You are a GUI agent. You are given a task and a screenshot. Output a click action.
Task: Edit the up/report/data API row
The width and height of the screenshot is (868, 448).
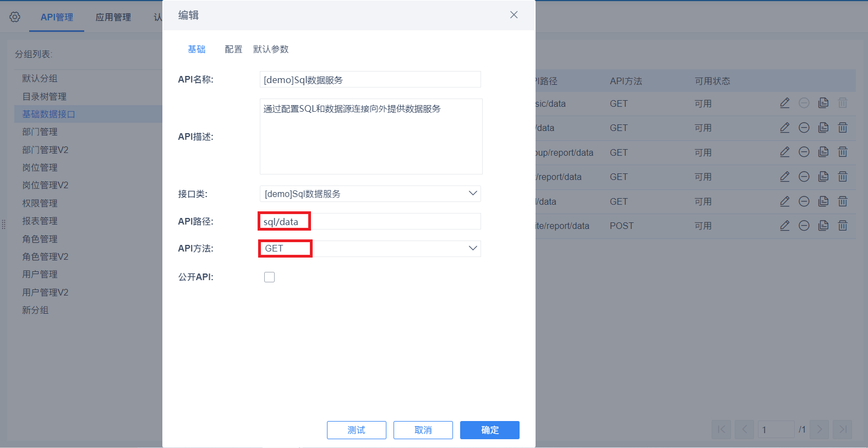(x=785, y=152)
